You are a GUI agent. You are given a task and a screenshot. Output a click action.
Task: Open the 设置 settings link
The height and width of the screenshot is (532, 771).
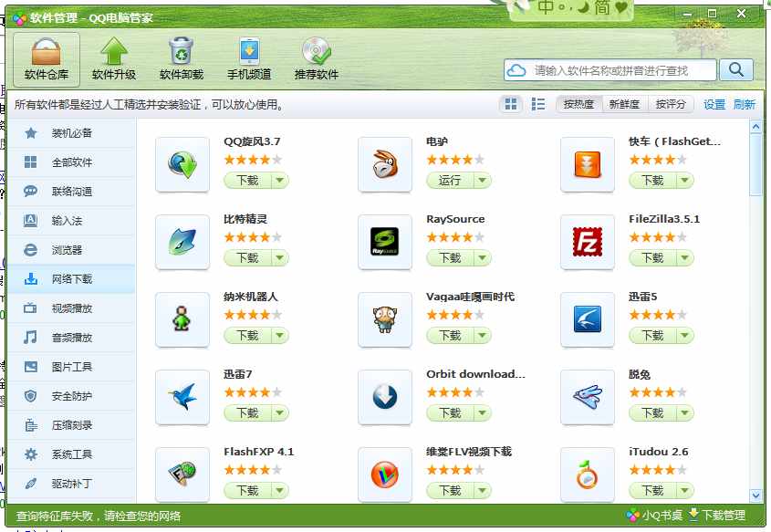[x=714, y=104]
